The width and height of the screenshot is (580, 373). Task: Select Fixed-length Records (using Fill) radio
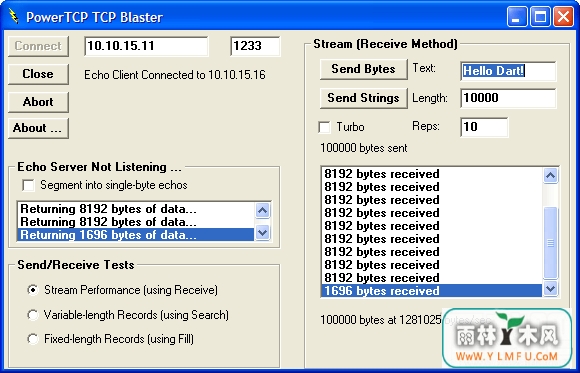[33, 339]
